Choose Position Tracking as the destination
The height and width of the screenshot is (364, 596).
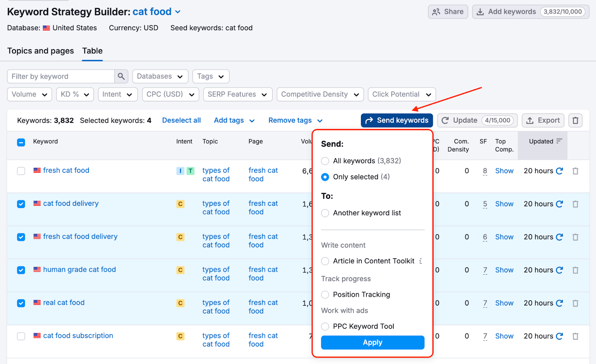[x=324, y=294]
